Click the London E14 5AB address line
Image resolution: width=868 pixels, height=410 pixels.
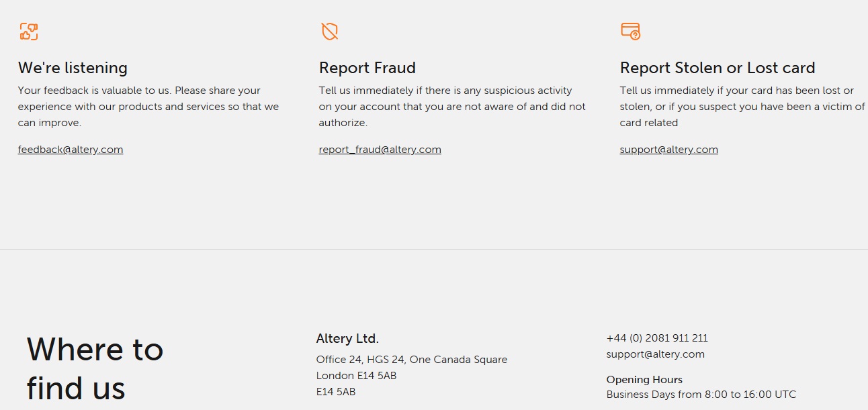356,376
